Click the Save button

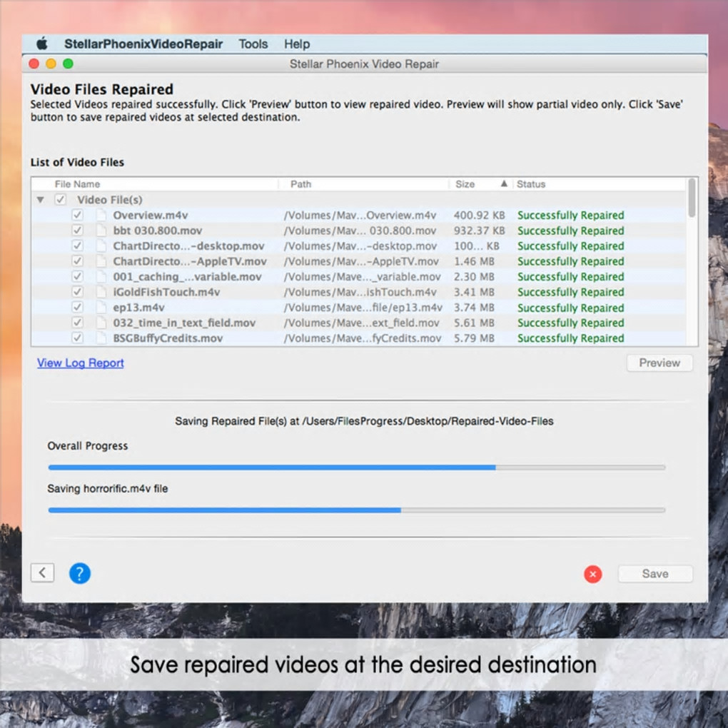pyautogui.click(x=655, y=574)
